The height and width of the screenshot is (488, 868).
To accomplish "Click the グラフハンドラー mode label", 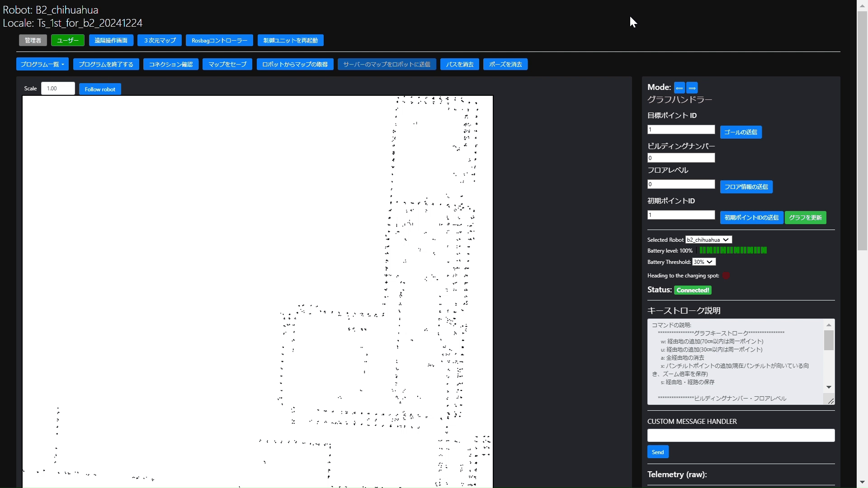I will click(679, 100).
